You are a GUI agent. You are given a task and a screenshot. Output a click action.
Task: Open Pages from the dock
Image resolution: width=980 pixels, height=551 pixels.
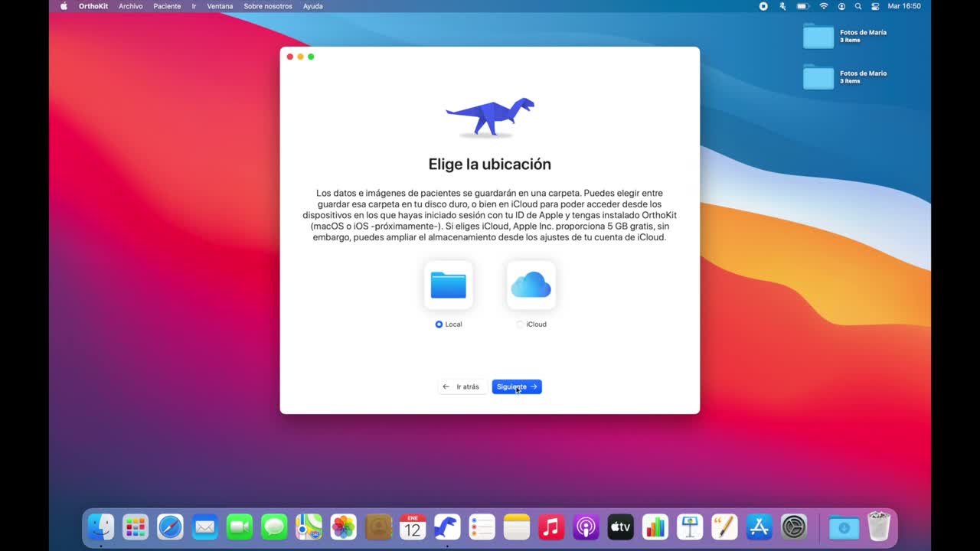pyautogui.click(x=724, y=527)
